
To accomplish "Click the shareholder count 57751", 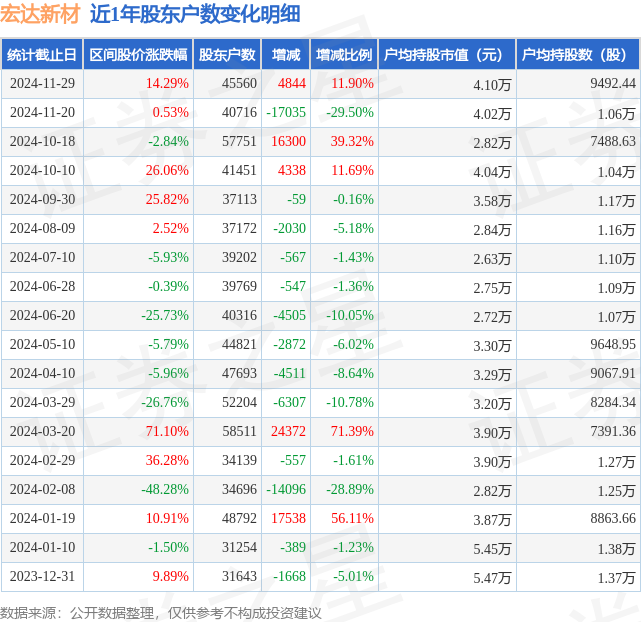I will tap(240, 141).
